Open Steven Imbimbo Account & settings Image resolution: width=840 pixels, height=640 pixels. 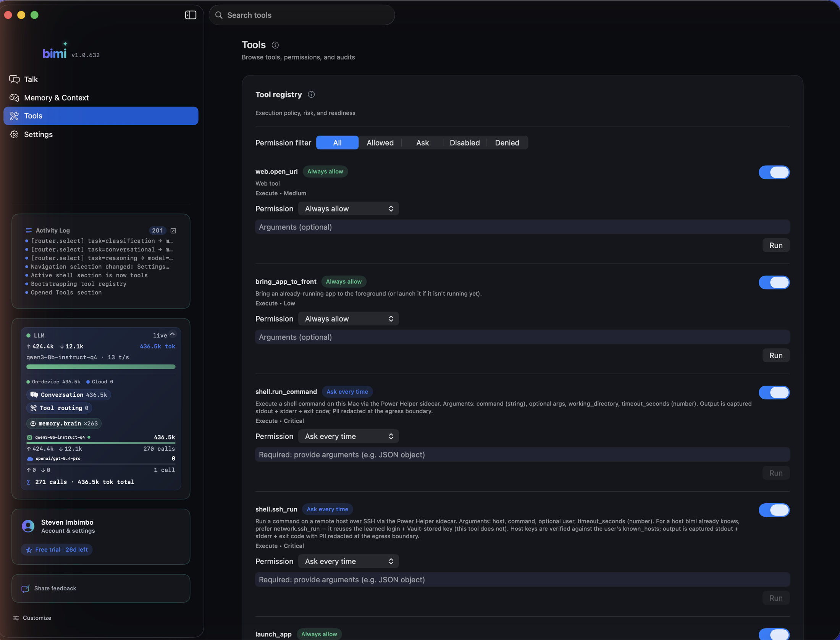[x=68, y=526]
